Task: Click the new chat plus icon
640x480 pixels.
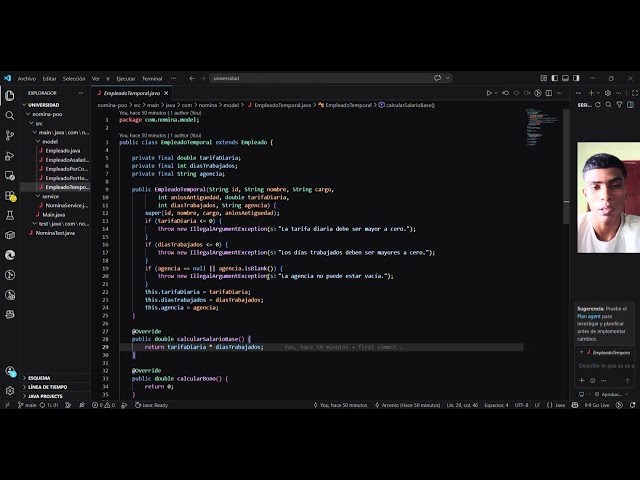Action: click(591, 93)
